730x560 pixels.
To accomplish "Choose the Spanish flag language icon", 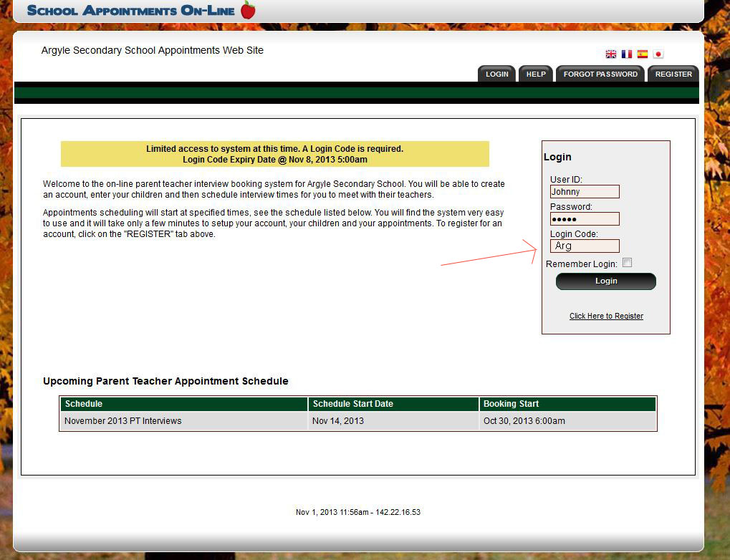I will (x=643, y=54).
